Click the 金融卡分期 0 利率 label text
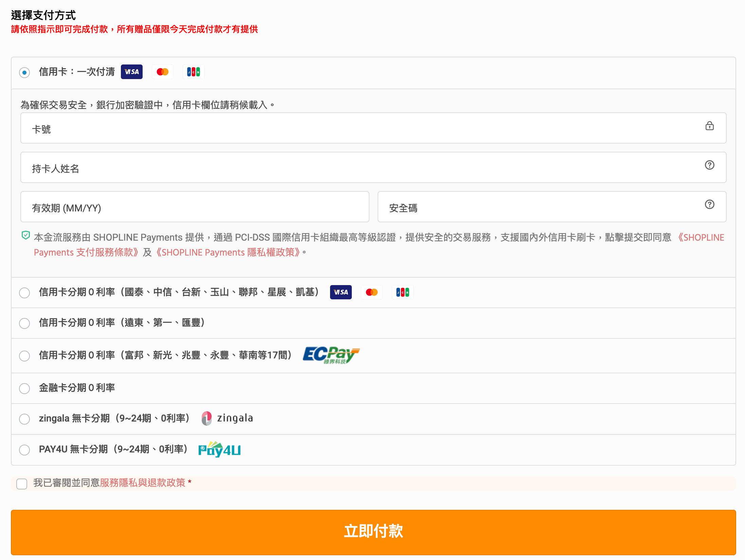The image size is (745, 560). point(77,388)
